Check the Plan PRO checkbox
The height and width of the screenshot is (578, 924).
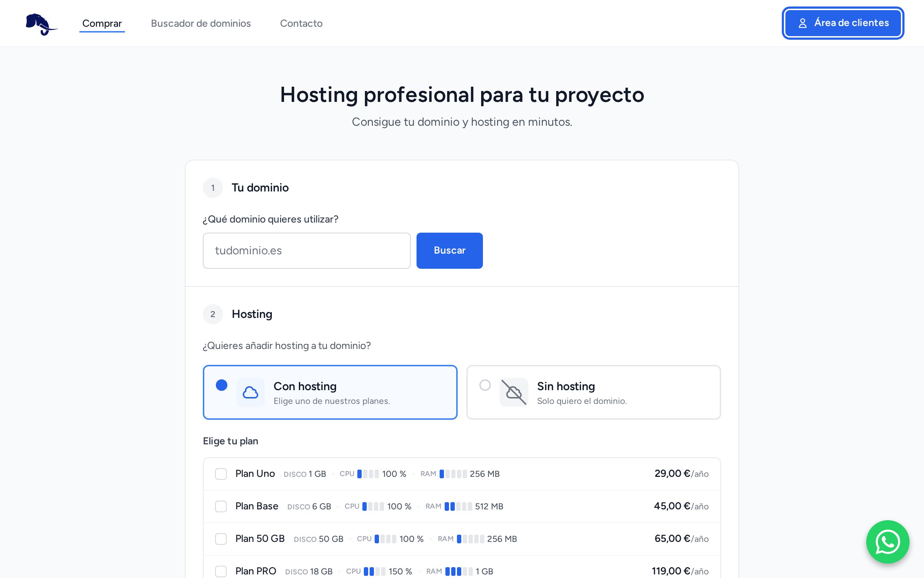pos(221,571)
